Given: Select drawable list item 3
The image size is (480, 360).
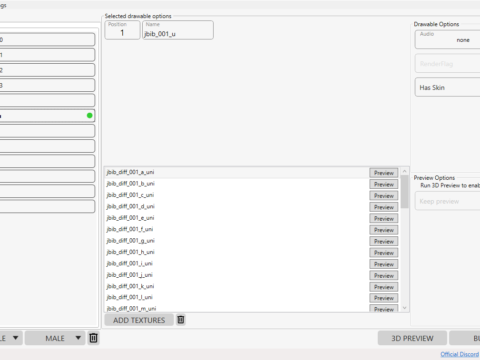Looking at the screenshot, I should [x=47, y=86].
